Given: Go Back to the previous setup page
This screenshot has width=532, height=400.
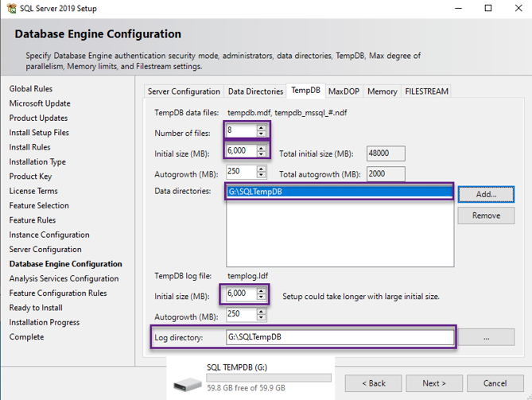Looking at the screenshot, I should click(373, 383).
